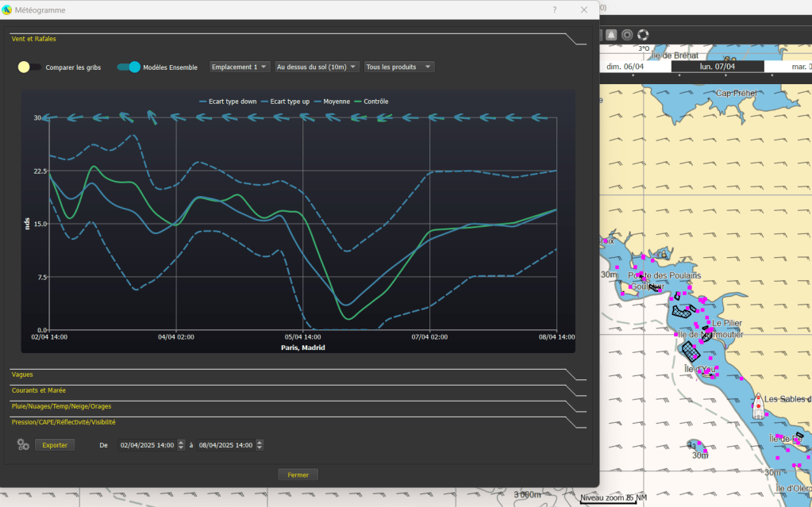Click the lifebuoy icon in toolbar
This screenshot has width=812, height=507.
tap(643, 35)
